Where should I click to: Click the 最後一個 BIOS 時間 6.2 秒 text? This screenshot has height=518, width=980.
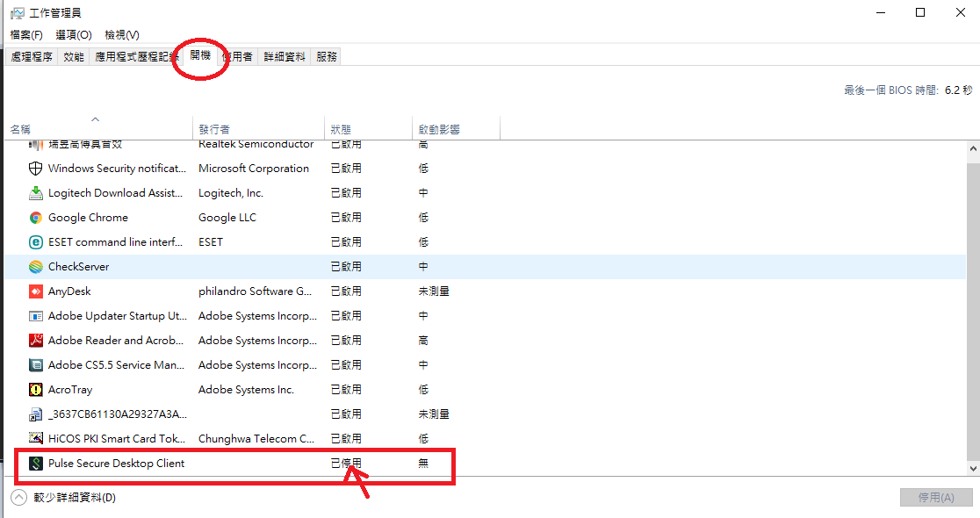[x=908, y=90]
